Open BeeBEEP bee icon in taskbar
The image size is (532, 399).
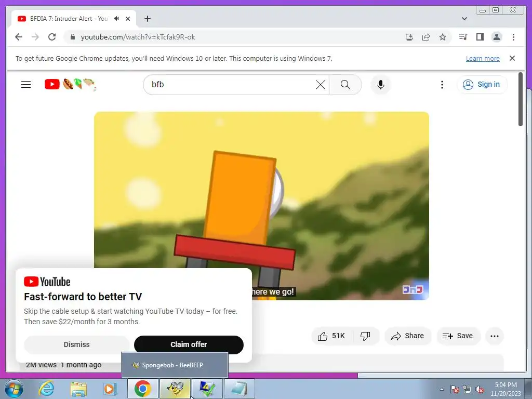(175, 389)
